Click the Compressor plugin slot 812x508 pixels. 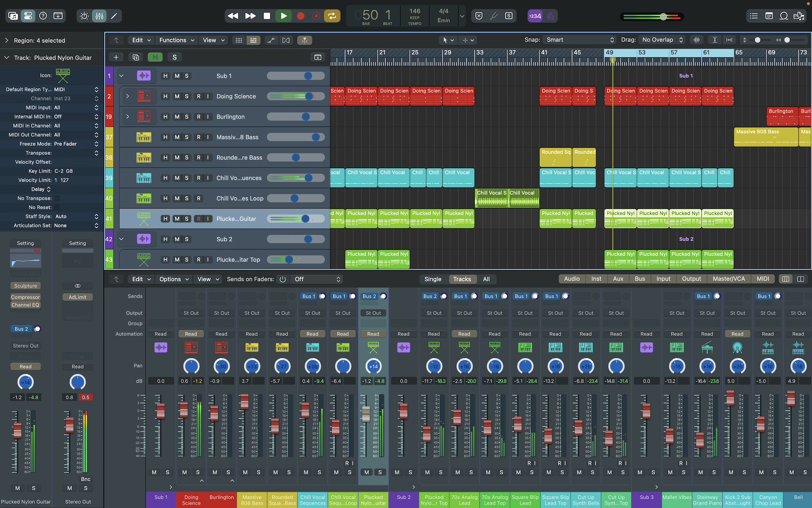point(26,297)
